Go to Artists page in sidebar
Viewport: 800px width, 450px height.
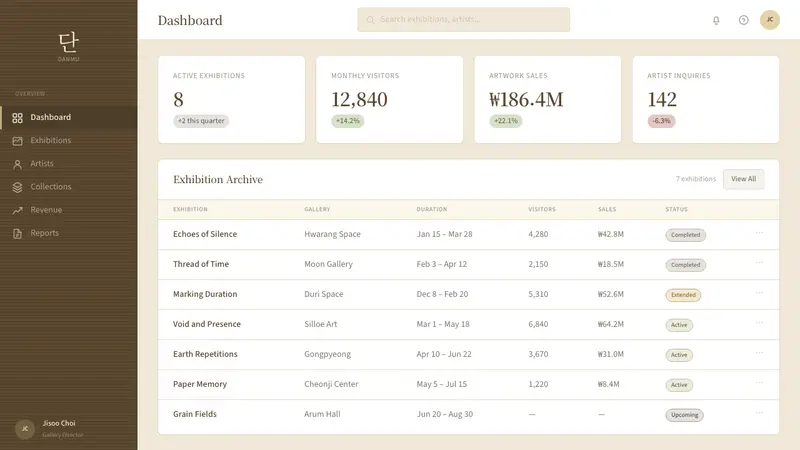[68, 164]
